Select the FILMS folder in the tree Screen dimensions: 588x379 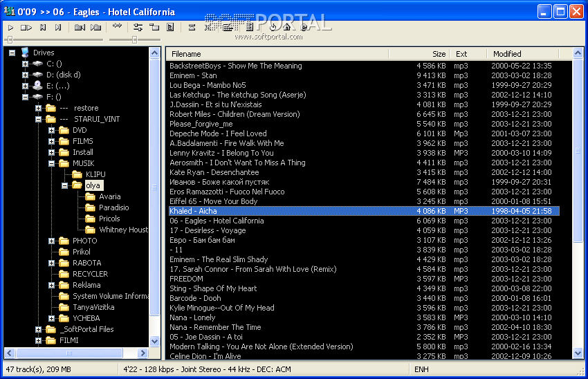pyautogui.click(x=83, y=141)
